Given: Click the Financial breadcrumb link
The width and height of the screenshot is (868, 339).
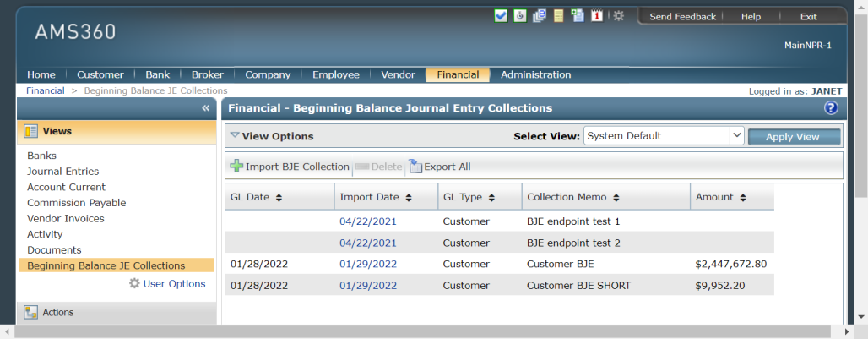Looking at the screenshot, I should tap(46, 90).
